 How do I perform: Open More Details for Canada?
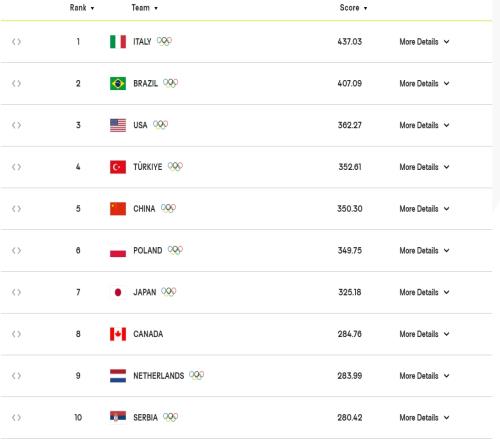tap(424, 334)
